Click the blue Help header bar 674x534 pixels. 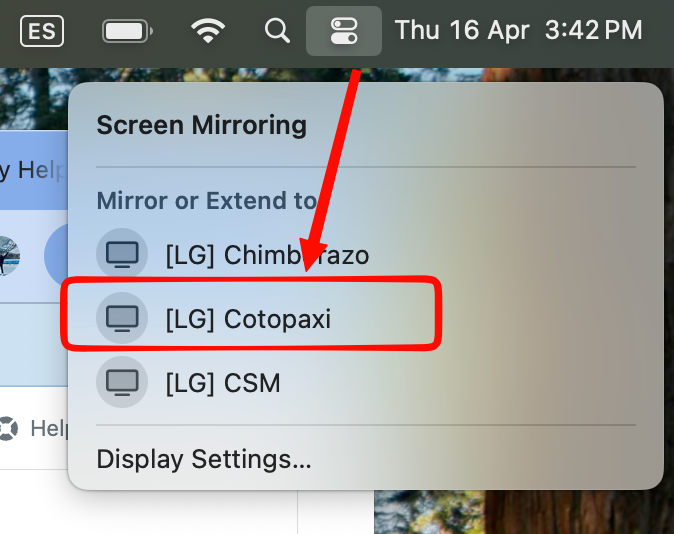tap(34, 170)
